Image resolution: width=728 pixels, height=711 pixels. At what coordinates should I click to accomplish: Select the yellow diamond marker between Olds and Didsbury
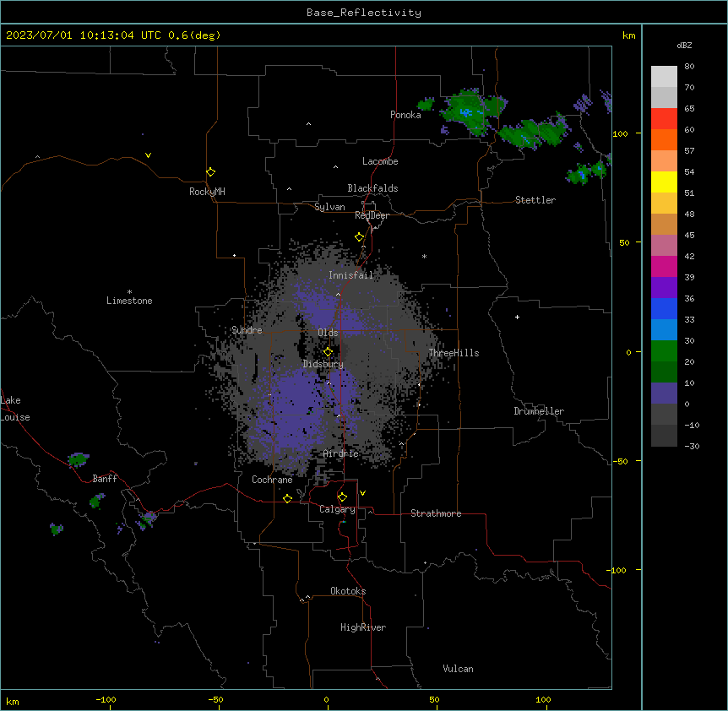click(x=328, y=352)
